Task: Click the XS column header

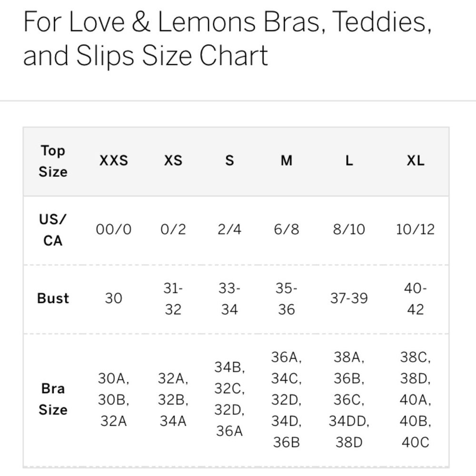Action: pyautogui.click(x=173, y=161)
